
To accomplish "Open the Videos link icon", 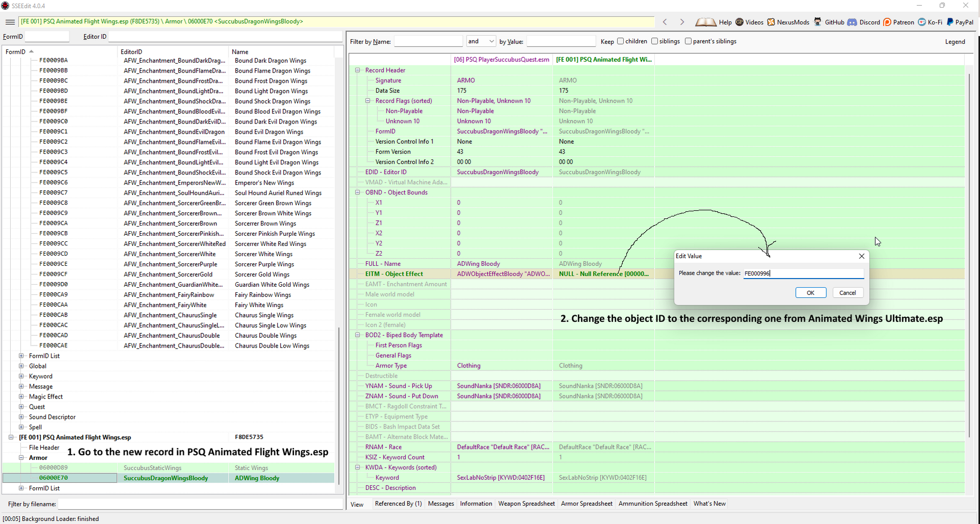I will (x=739, y=22).
